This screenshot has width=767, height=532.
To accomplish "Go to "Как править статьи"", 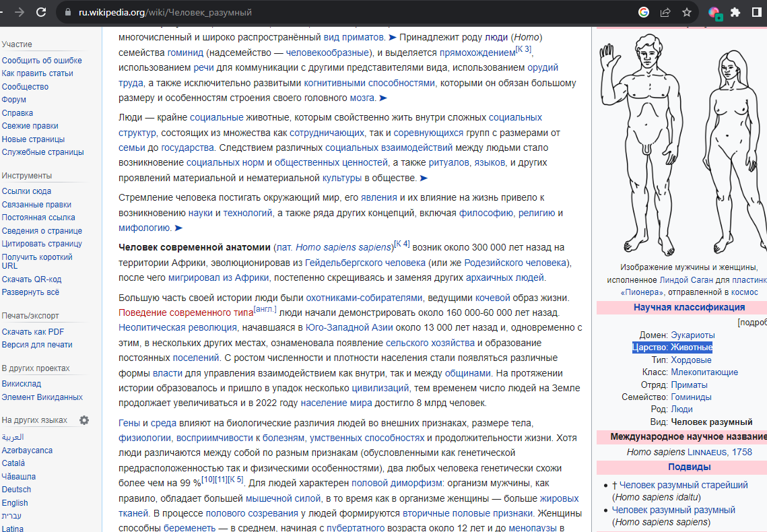I will (x=37, y=73).
